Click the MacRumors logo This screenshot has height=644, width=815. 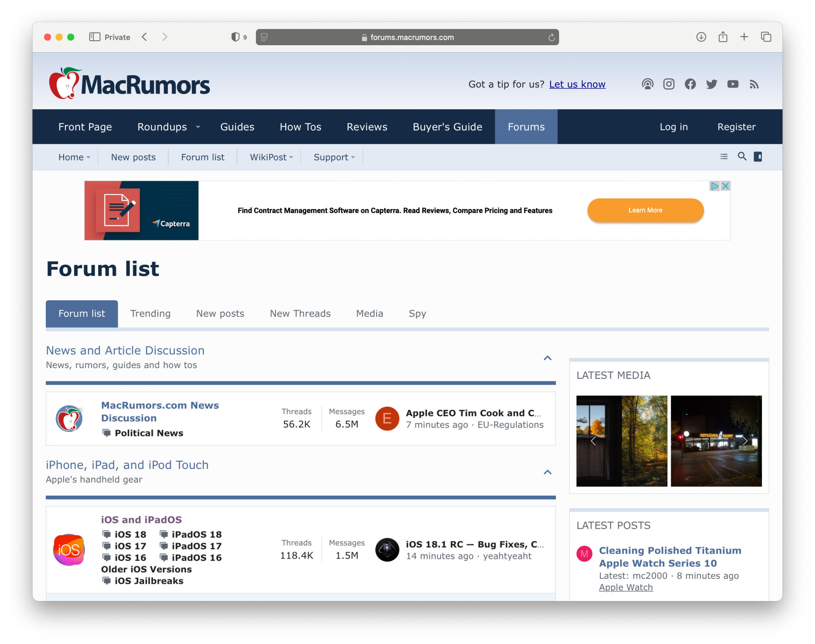[x=129, y=84]
